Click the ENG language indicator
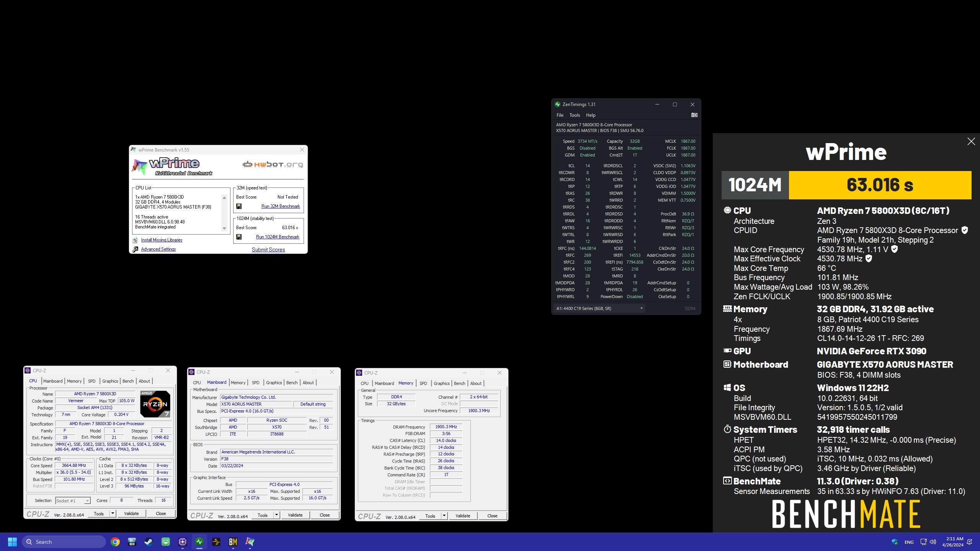The width and height of the screenshot is (980, 551). 909,542
